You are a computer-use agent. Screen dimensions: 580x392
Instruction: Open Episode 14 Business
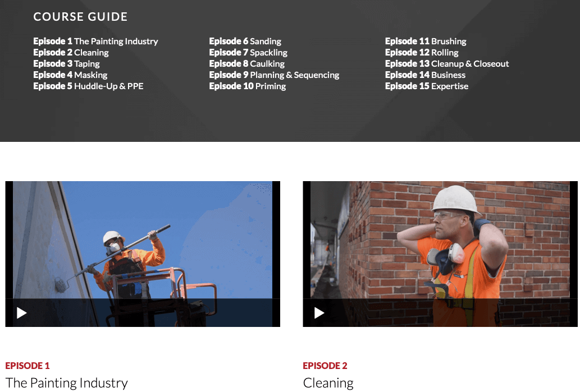click(426, 75)
